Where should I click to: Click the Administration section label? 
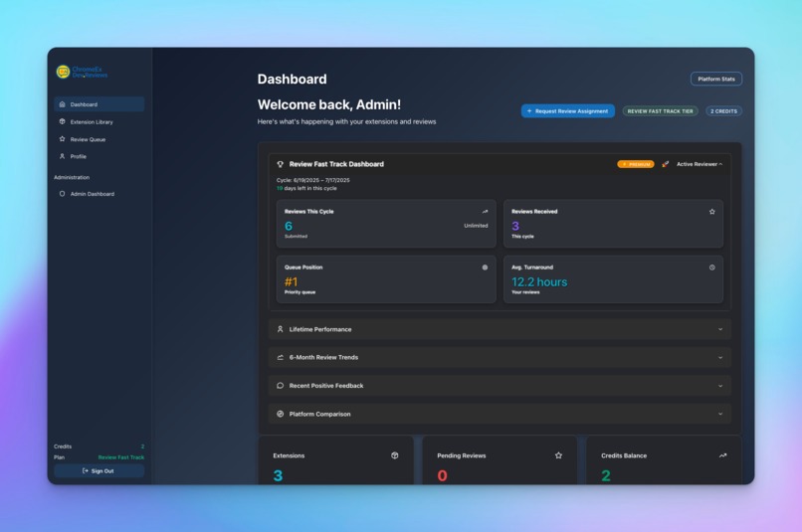point(72,177)
